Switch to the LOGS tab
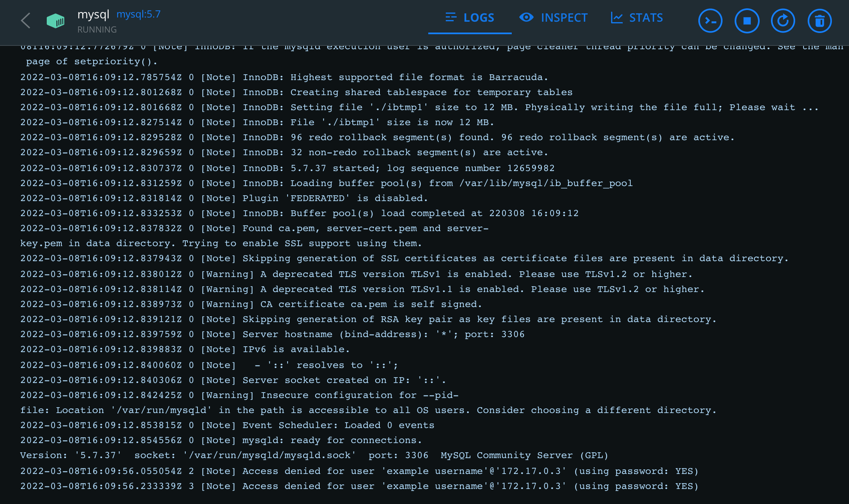The image size is (849, 504). coord(470,18)
